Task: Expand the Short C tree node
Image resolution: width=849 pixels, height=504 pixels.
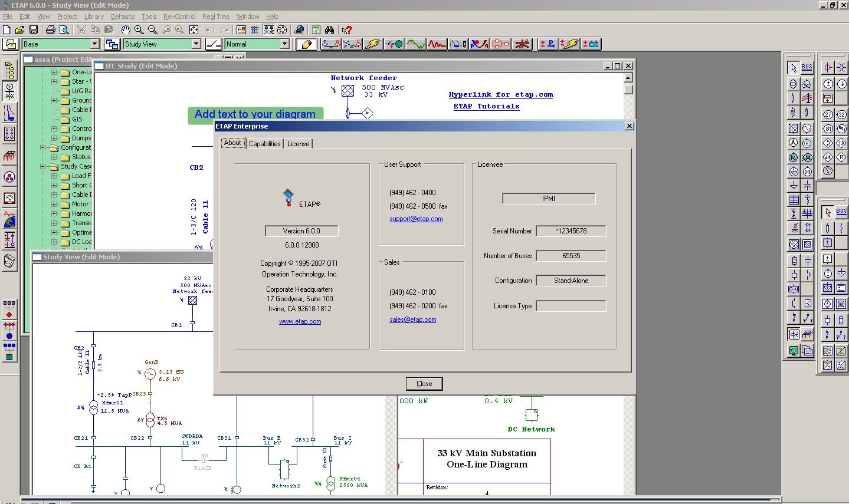Action: (x=54, y=185)
